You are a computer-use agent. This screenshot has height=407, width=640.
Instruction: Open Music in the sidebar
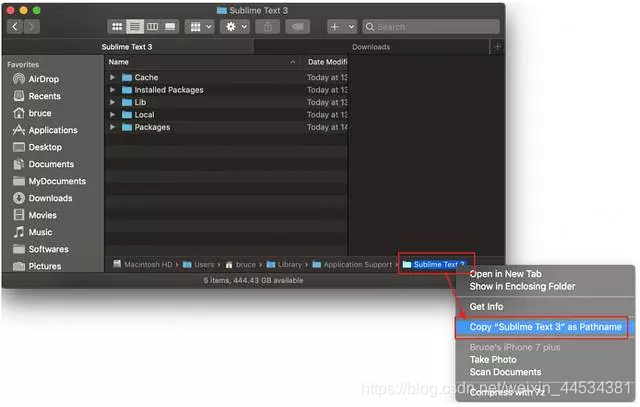pyautogui.click(x=33, y=232)
